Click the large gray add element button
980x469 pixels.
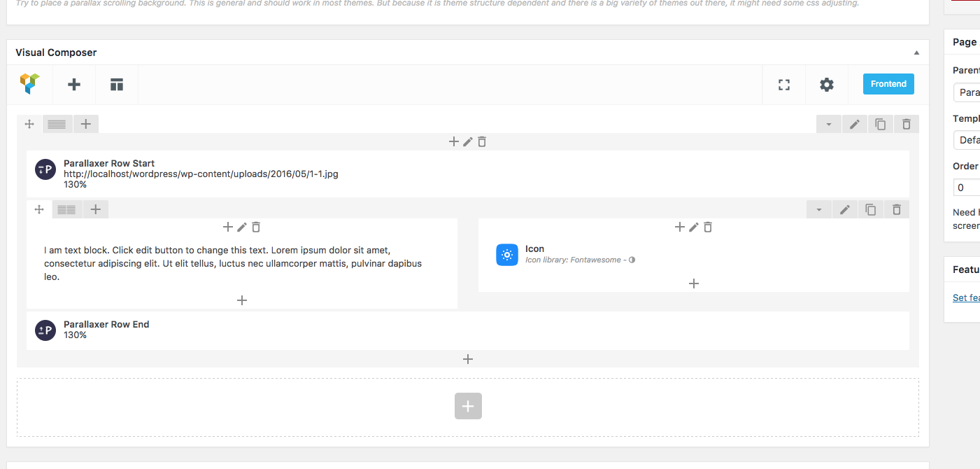(x=468, y=406)
